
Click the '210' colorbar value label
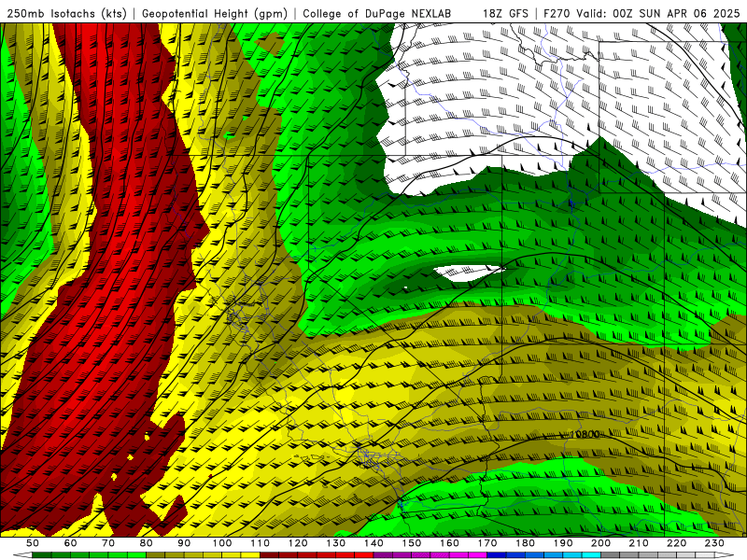[x=639, y=543]
